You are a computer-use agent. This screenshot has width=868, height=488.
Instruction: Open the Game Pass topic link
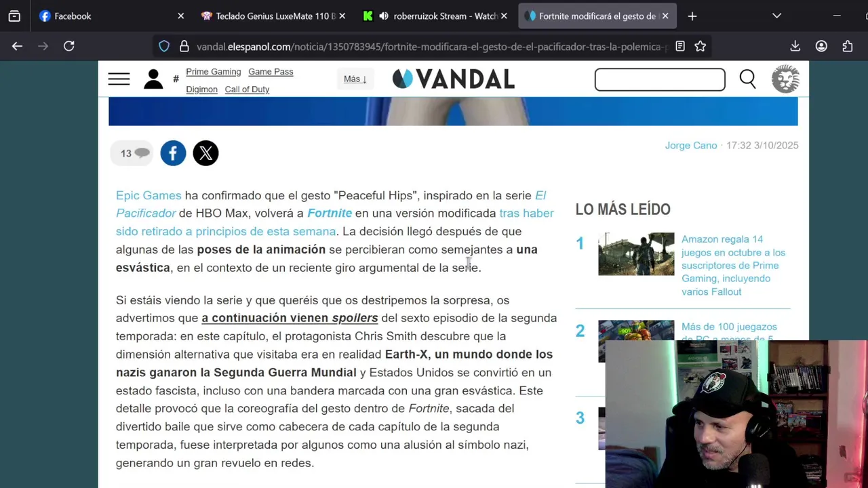271,72
